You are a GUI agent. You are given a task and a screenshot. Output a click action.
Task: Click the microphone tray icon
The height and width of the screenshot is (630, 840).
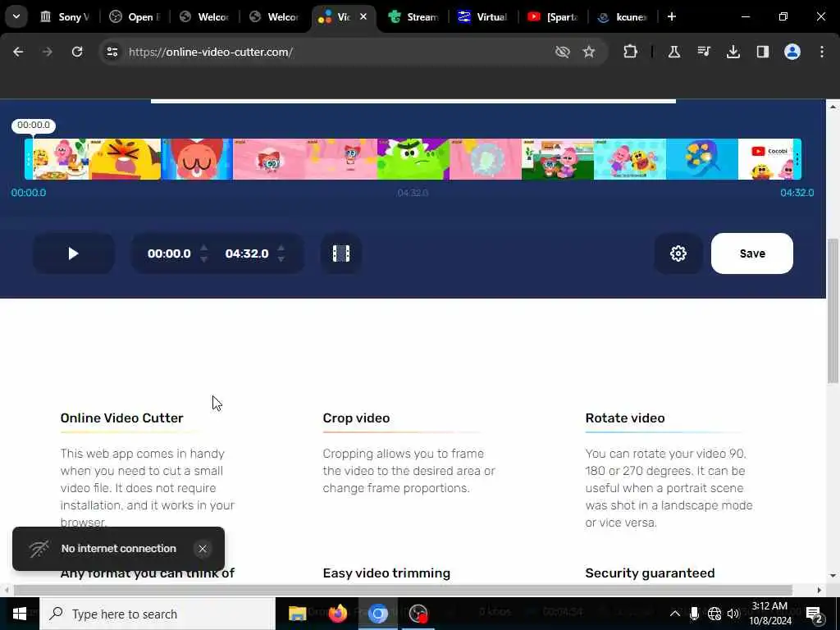tap(694, 614)
